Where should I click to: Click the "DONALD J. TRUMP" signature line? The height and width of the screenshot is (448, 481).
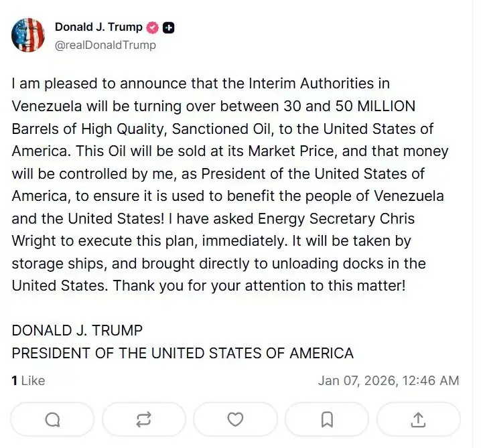coord(77,331)
